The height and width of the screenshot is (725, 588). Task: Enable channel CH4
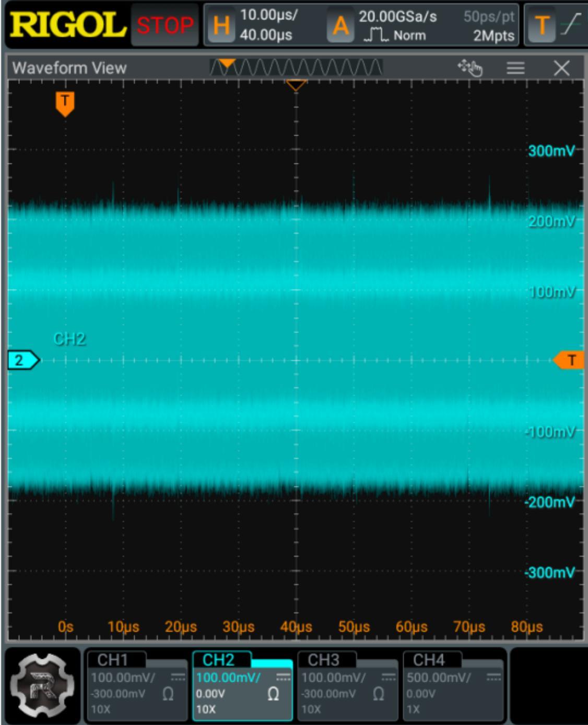pyautogui.click(x=453, y=685)
